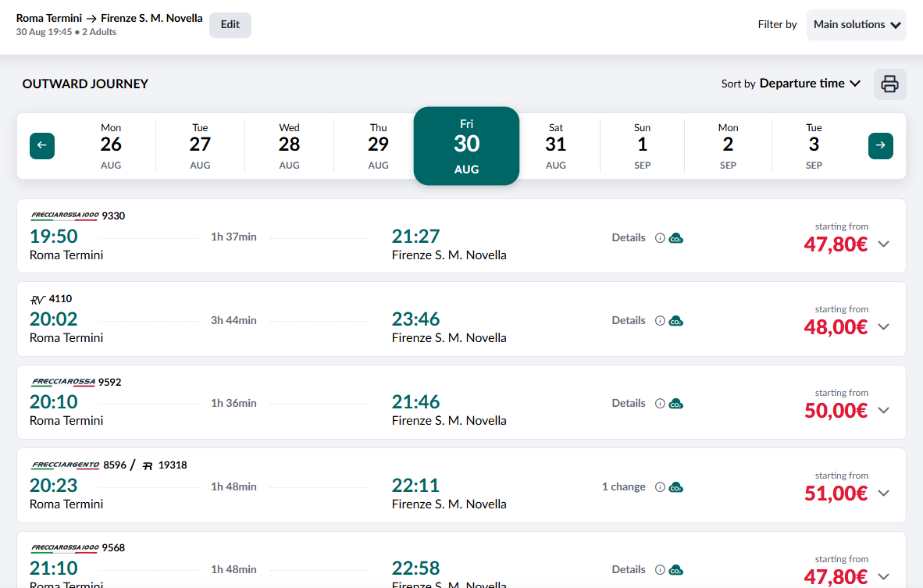Open Details for the 20:10 train
Image resolution: width=923 pixels, height=588 pixels.
[629, 404]
